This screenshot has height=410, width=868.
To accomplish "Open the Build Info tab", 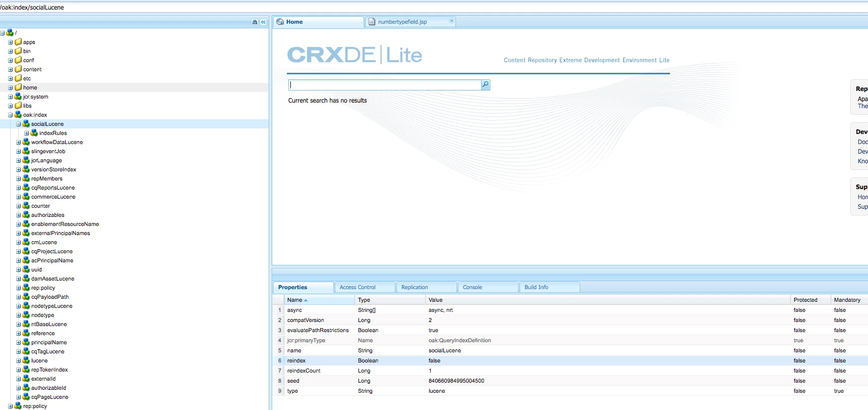I will (x=549, y=287).
